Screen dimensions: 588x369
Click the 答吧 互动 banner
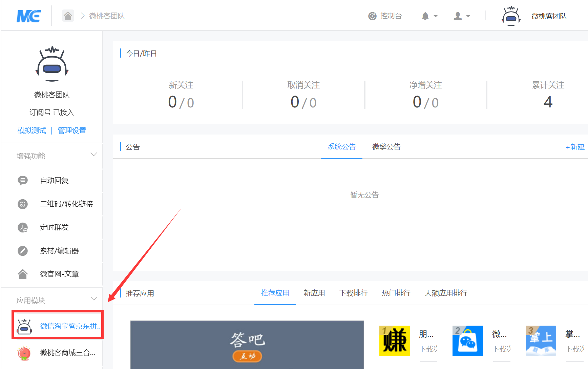click(x=247, y=345)
